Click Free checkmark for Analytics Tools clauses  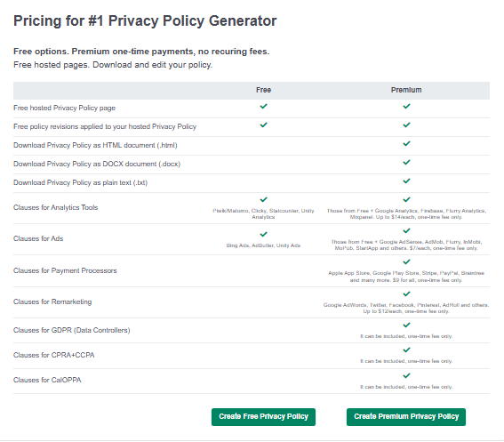point(264,199)
